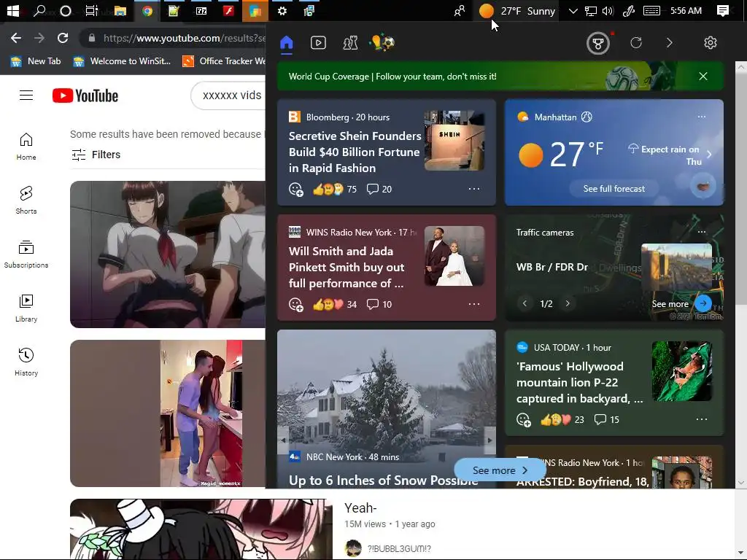This screenshot has height=560, width=747.
Task: Open YouTube Library in sidebar
Action: (x=26, y=308)
